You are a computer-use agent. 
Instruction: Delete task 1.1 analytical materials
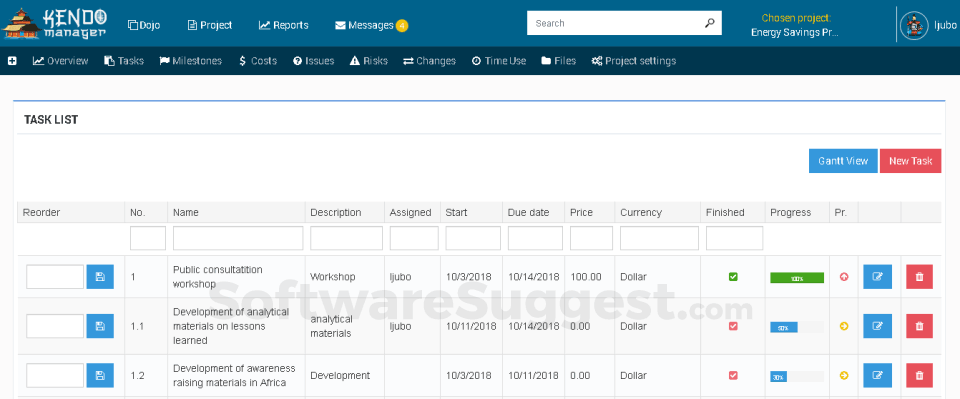click(919, 326)
